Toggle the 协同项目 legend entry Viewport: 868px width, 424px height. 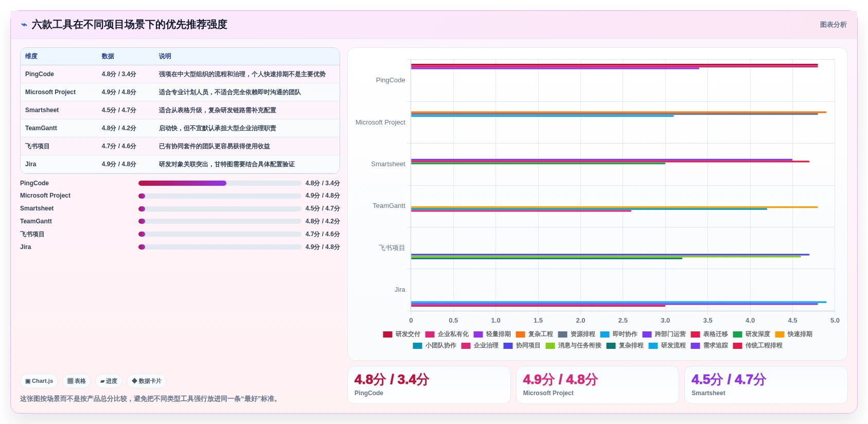tap(522, 346)
